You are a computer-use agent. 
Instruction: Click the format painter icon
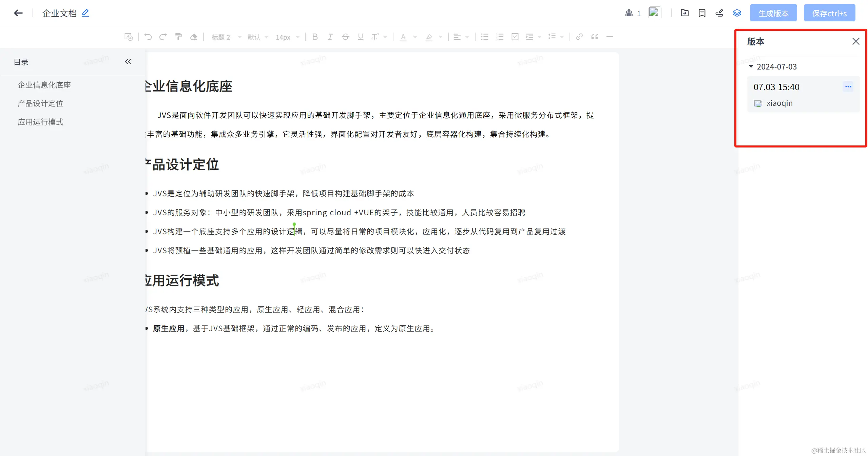[178, 37]
